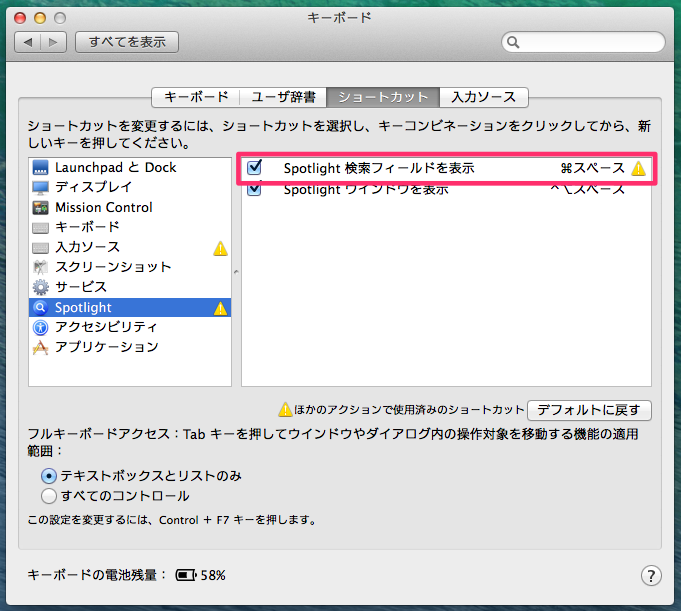Click the スクリーンショット icon
The image size is (681, 611).
pos(40,267)
